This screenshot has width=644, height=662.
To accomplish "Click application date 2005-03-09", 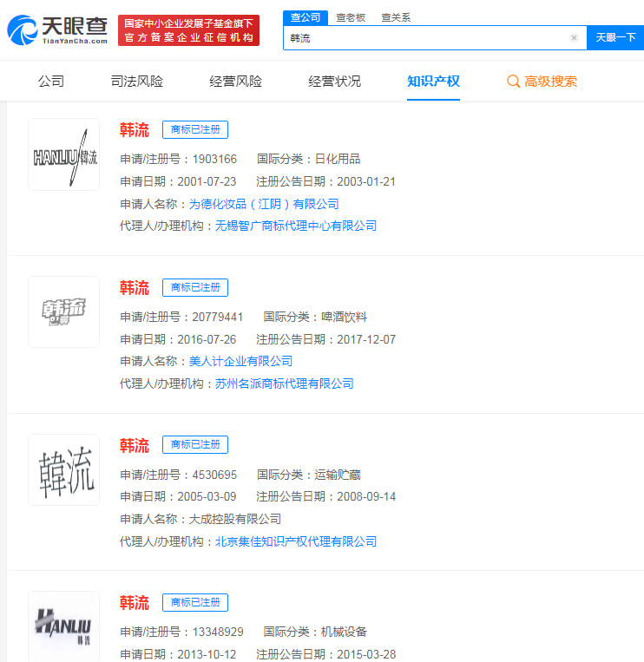I will pyautogui.click(x=207, y=497).
